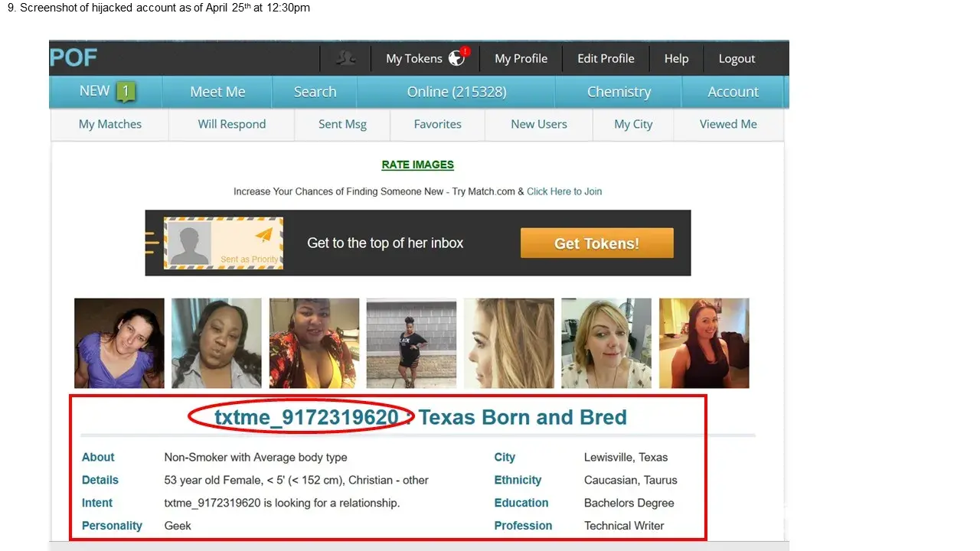Screen dimensions: 980x551
Task: Click the tokens globe notification icon
Action: [458, 57]
